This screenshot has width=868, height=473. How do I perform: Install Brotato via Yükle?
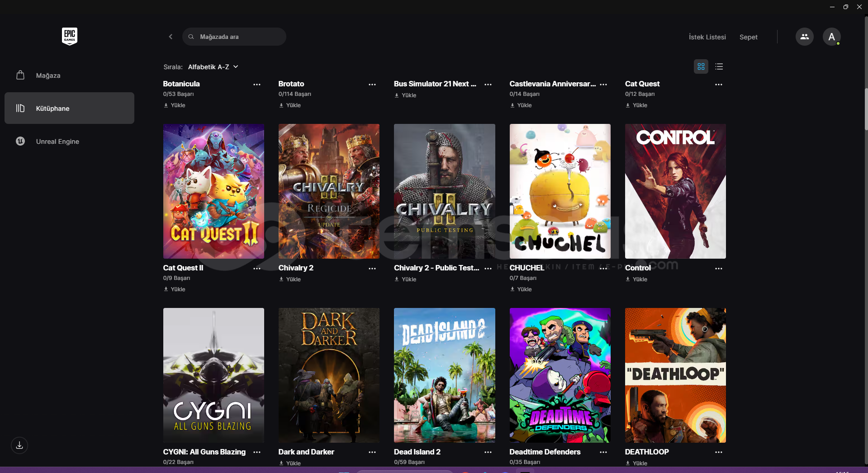[x=290, y=105]
